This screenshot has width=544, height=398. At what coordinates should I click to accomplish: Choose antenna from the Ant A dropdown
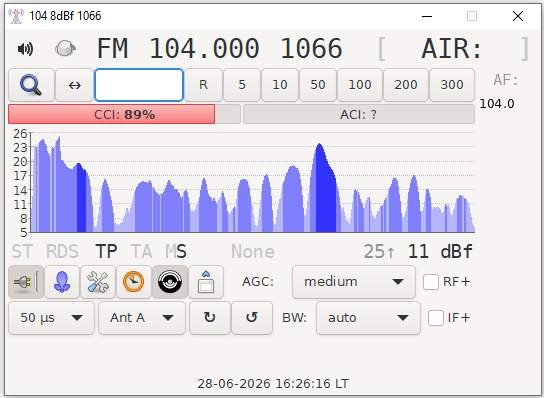[x=142, y=318]
